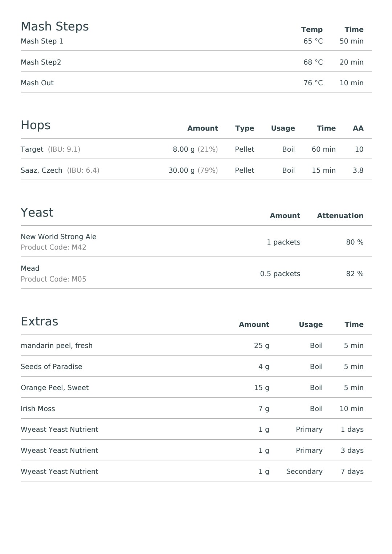Select the Secondary Wyeast Yeast Nutrient row
Screen dimensions: 392x554
(196, 471)
